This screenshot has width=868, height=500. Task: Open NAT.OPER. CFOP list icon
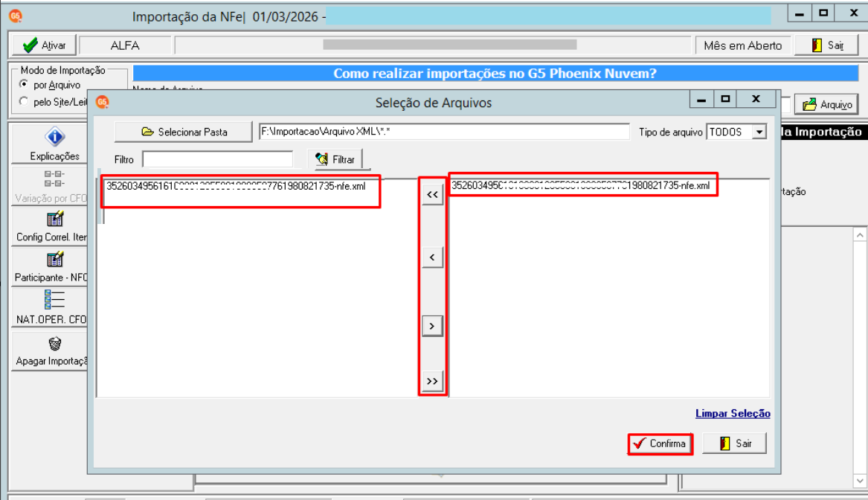click(55, 300)
